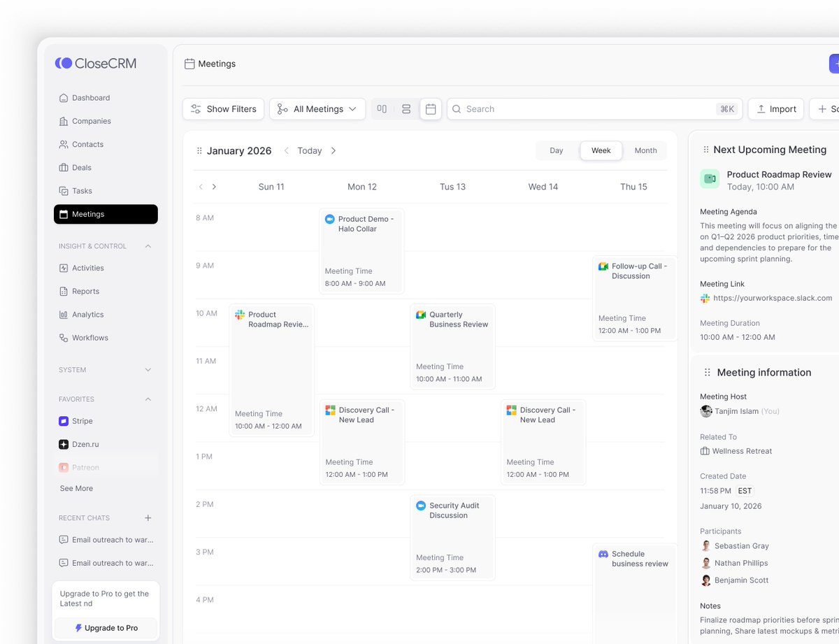The width and height of the screenshot is (839, 644).
Task: Collapse the Favorites section
Action: (148, 399)
